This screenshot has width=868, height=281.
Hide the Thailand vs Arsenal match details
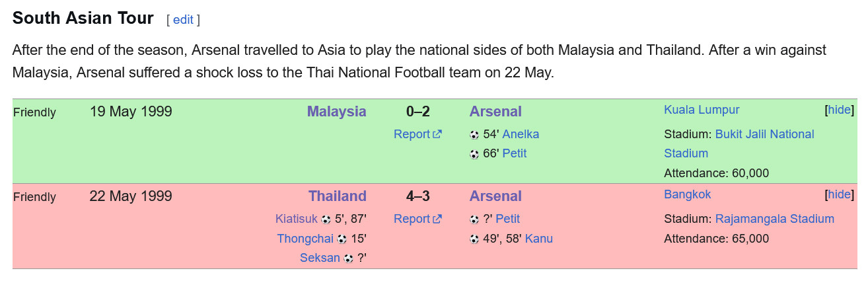tap(840, 194)
